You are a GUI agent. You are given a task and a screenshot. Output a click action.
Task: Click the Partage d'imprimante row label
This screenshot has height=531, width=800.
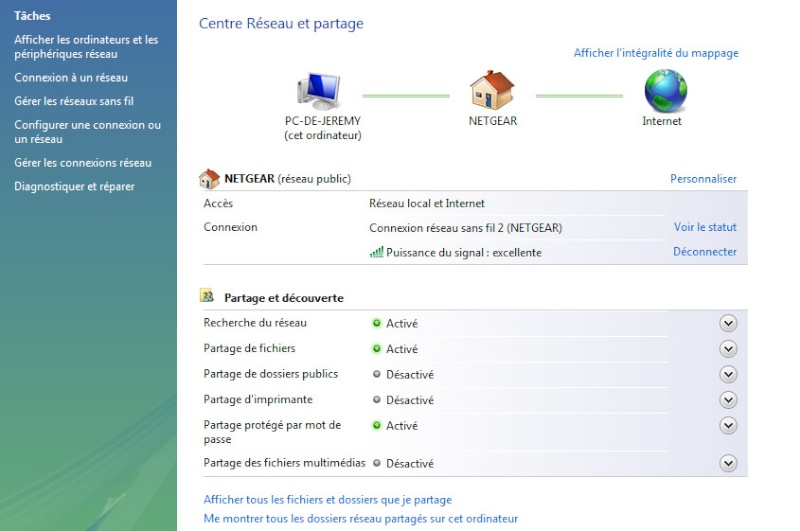click(258, 399)
